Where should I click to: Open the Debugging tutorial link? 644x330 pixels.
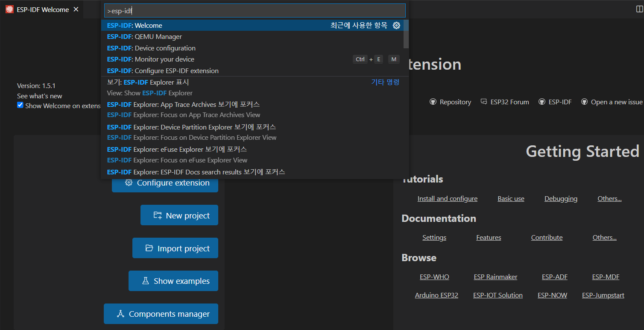point(561,199)
